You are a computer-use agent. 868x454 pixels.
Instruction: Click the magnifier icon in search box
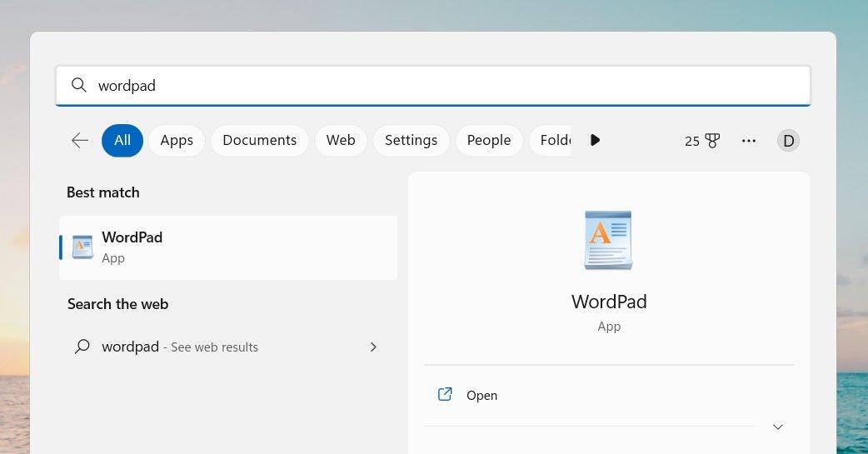[79, 85]
